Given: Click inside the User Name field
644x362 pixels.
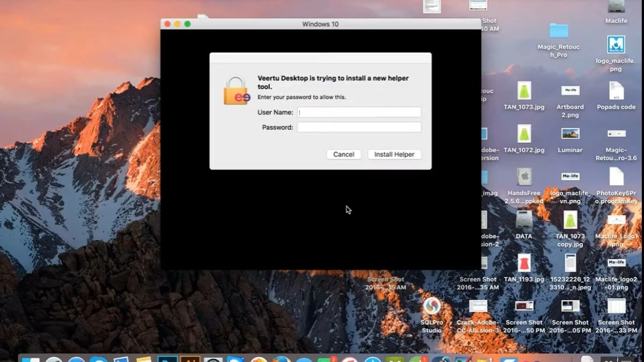Looking at the screenshot, I should (x=359, y=112).
